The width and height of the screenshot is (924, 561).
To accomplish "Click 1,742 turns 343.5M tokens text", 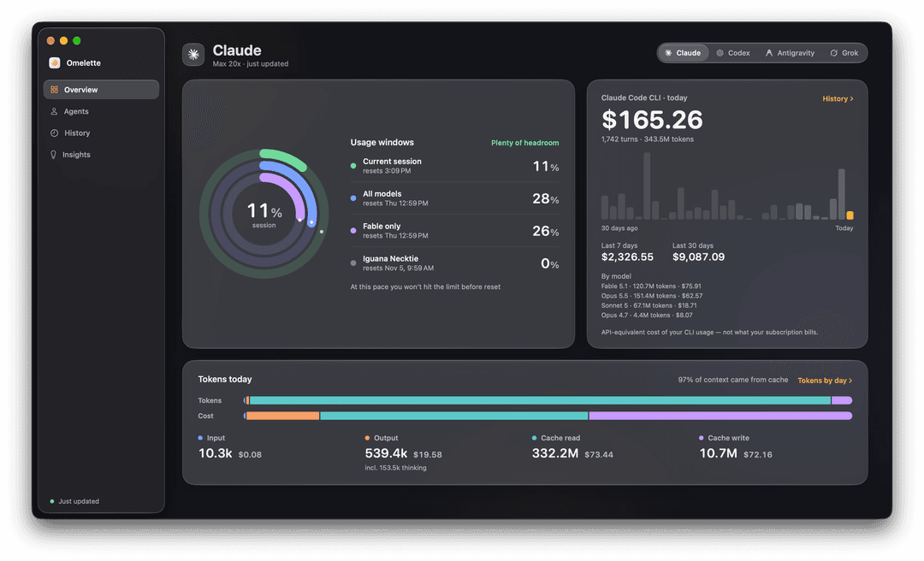I will 647,139.
